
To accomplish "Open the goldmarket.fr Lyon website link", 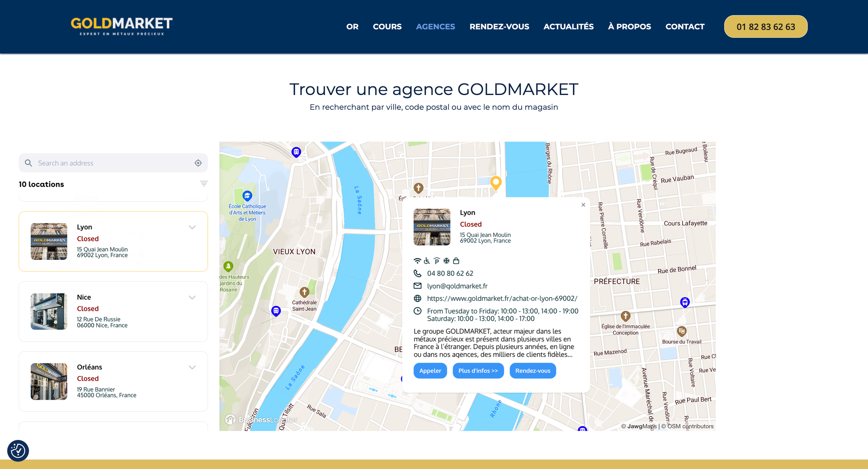I will [502, 298].
